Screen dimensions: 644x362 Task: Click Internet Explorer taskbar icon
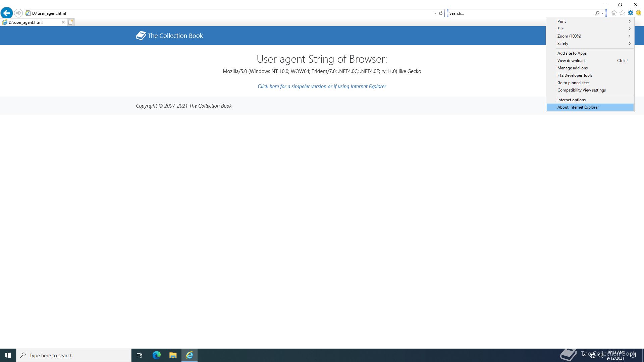pos(190,355)
